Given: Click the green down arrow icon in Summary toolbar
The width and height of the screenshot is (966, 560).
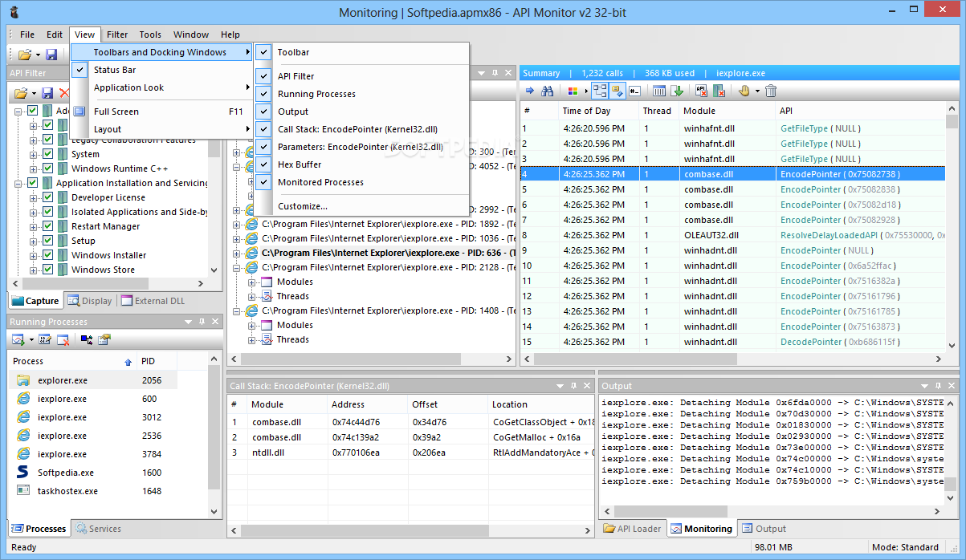Looking at the screenshot, I should tap(677, 91).
